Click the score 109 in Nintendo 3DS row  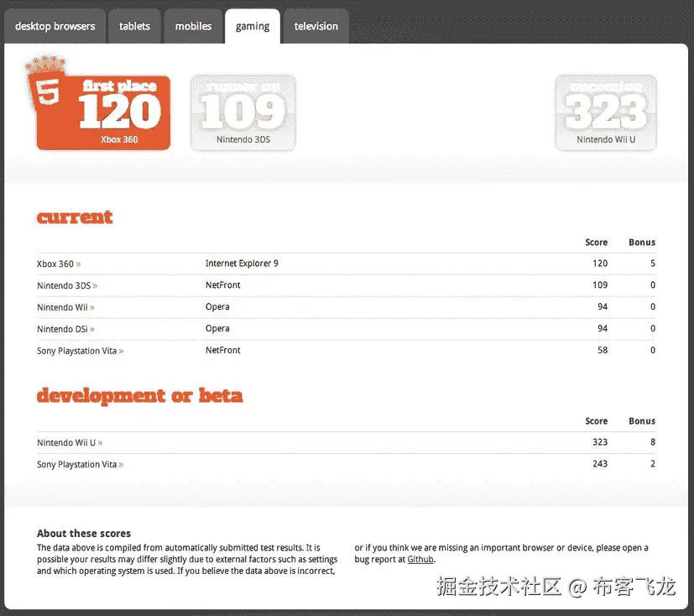600,285
